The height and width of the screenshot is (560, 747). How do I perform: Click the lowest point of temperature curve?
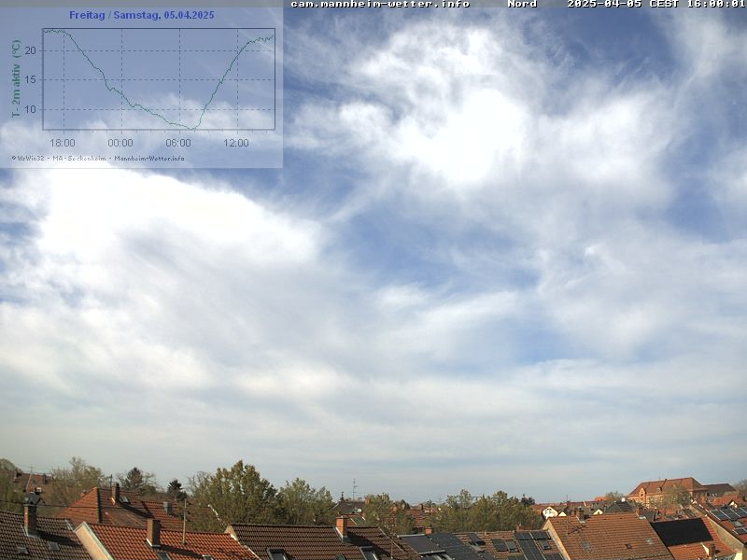point(194,128)
